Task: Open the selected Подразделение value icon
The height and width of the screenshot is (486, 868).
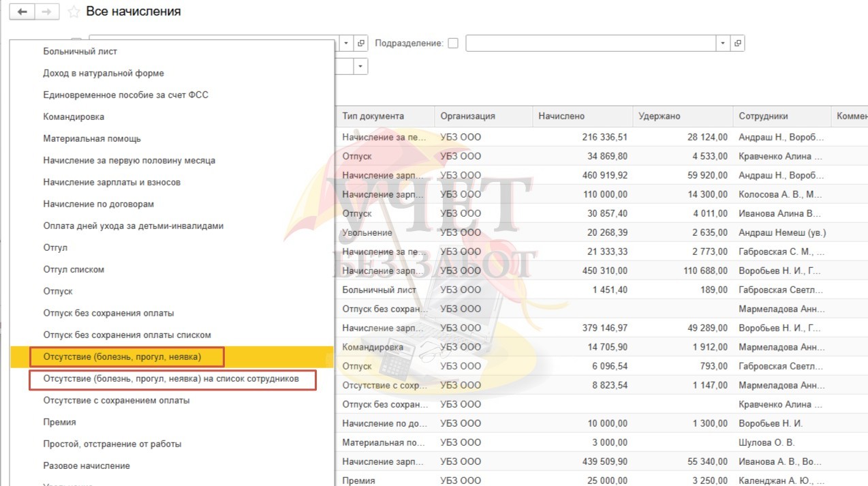Action: (737, 43)
